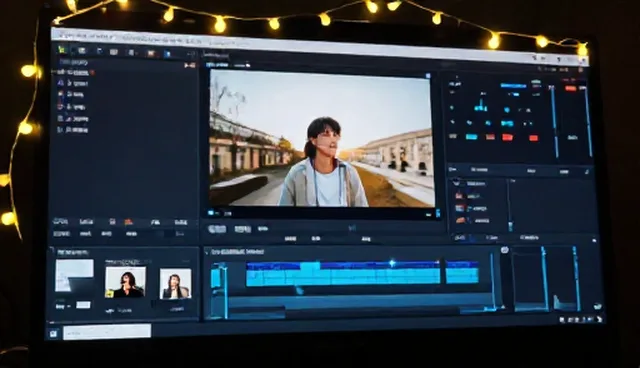Select the blue highlighted tab above the video preview
640x368 pixels.
217,64
